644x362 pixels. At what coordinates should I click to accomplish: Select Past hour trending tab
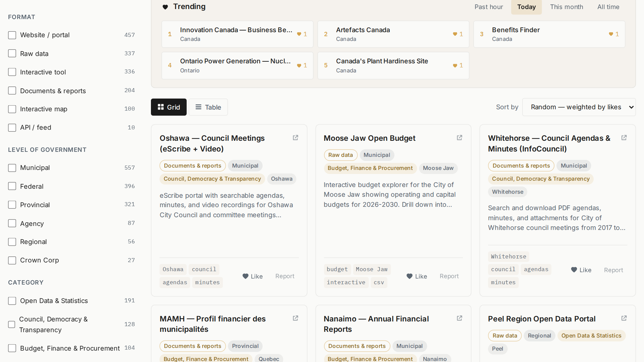click(489, 7)
